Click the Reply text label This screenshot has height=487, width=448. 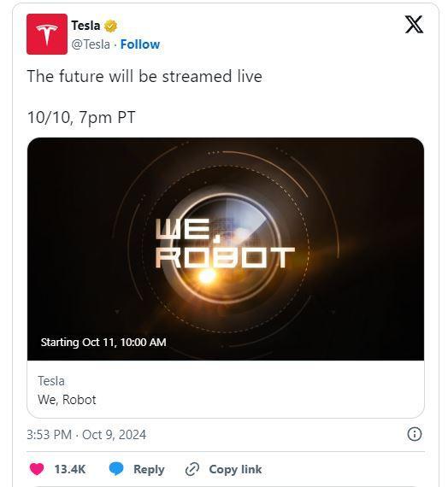[149, 469]
